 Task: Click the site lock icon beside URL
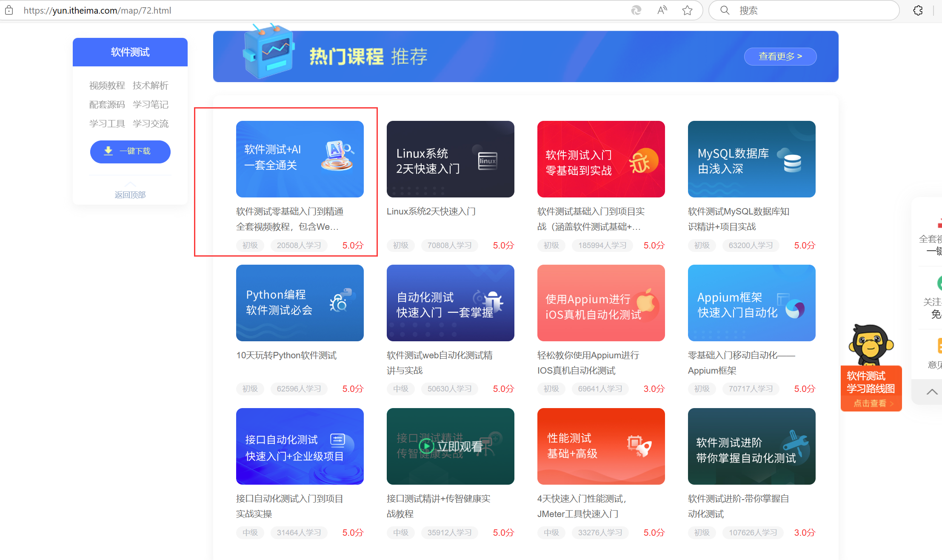[x=9, y=10]
